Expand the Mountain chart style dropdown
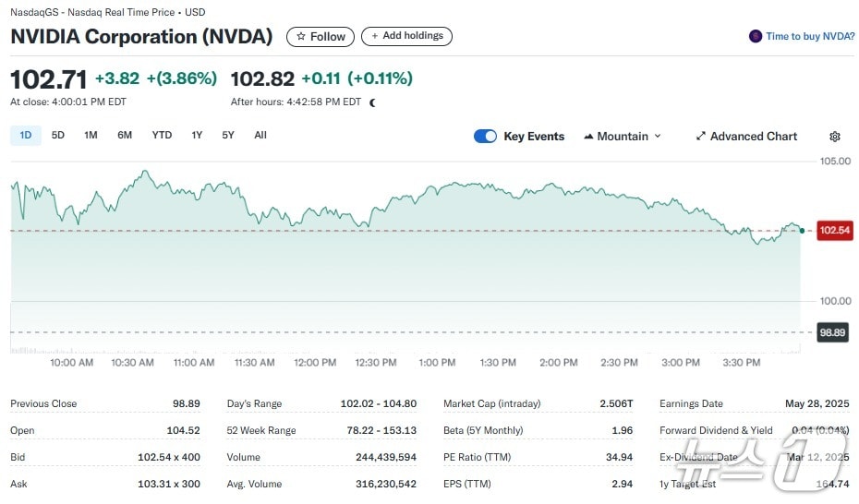This screenshot has height=504, width=859. tap(623, 137)
